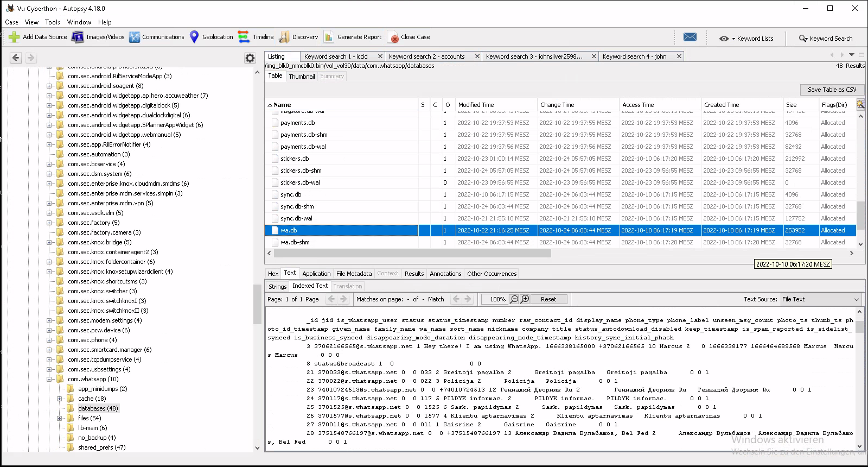Select no_backup (4) folder in tree

click(x=97, y=438)
